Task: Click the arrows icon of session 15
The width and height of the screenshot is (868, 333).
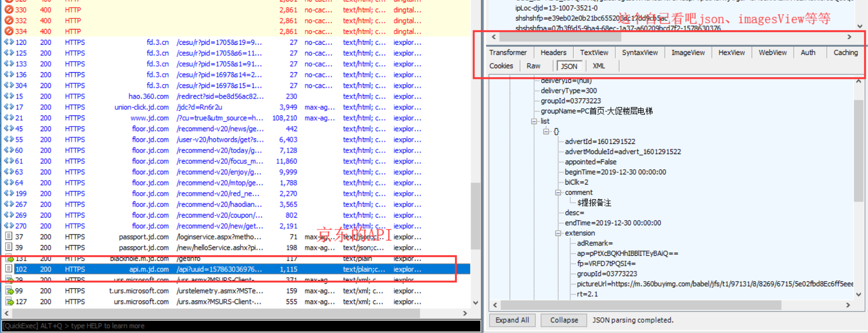Action: point(9,96)
